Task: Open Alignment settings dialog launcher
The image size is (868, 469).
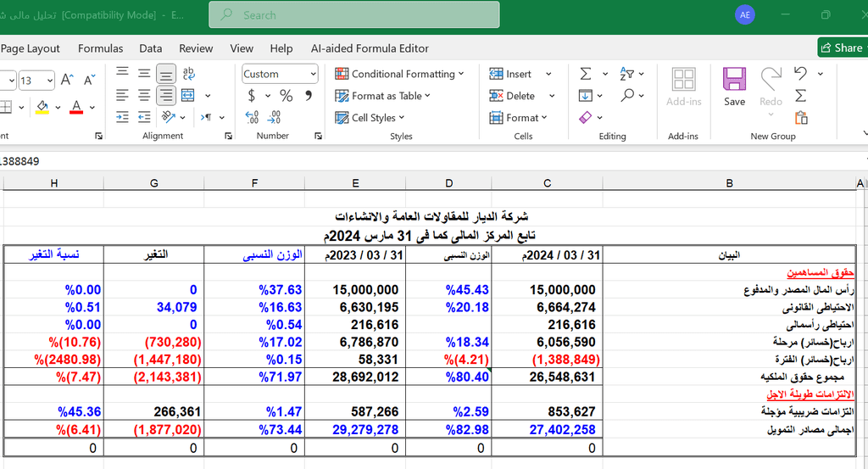Action: click(228, 137)
